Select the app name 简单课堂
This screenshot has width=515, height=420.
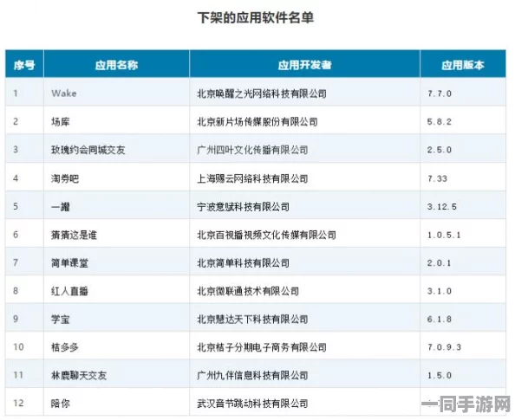pos(69,262)
